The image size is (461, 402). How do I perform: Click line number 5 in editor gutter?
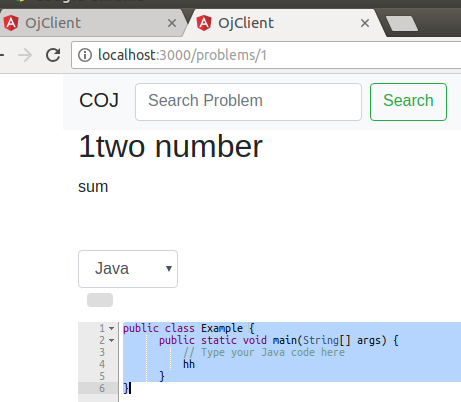coord(102,376)
